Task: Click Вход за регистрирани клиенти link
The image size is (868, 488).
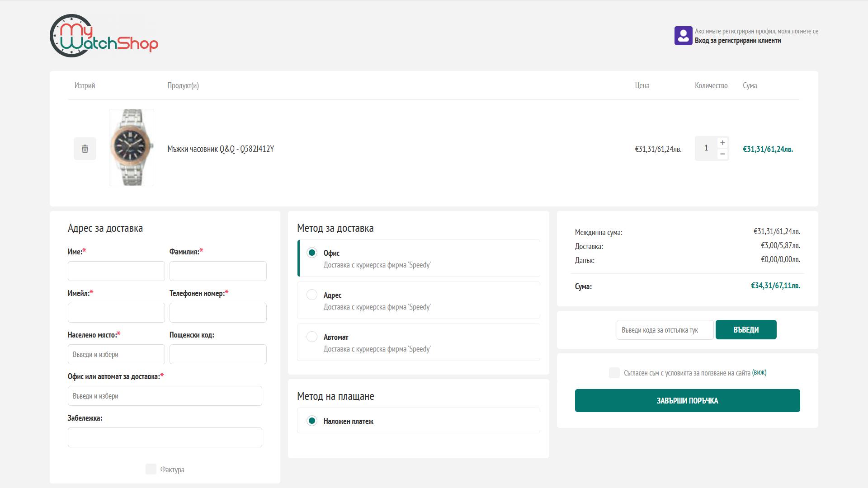Action: tap(737, 41)
